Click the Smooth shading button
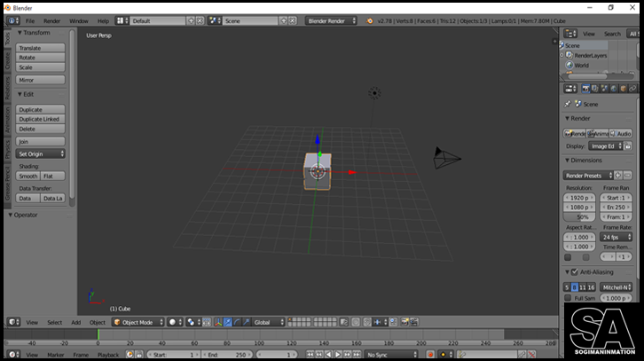 pos(27,177)
